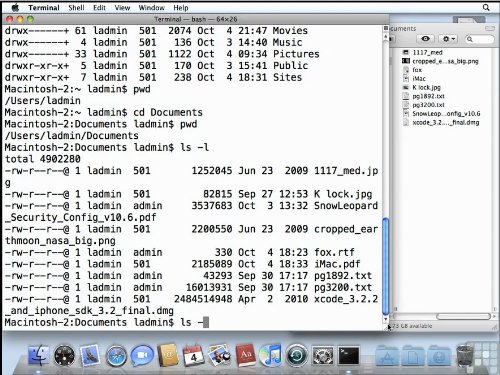Launch Safari from the Dock
The width and height of the screenshot is (500, 375).
click(x=116, y=355)
